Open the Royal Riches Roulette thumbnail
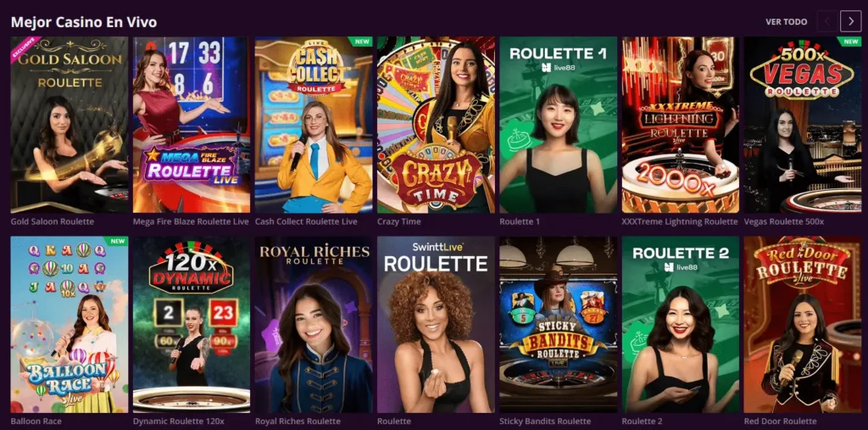This screenshot has height=430, width=868. pos(314,325)
